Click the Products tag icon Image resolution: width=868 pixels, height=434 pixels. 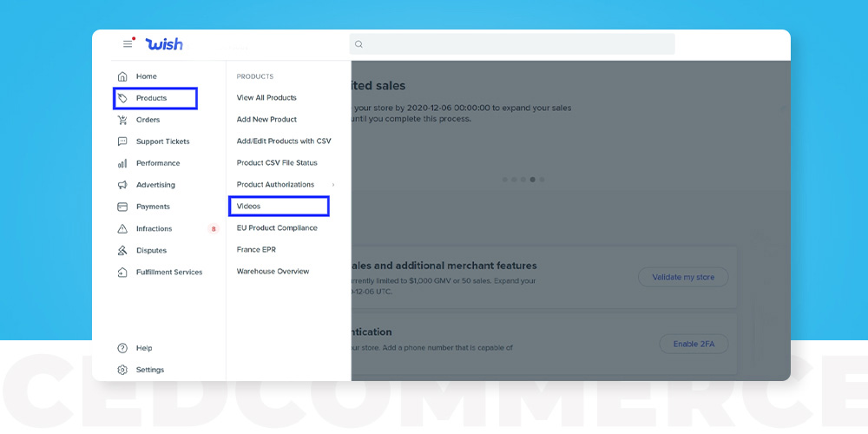122,98
